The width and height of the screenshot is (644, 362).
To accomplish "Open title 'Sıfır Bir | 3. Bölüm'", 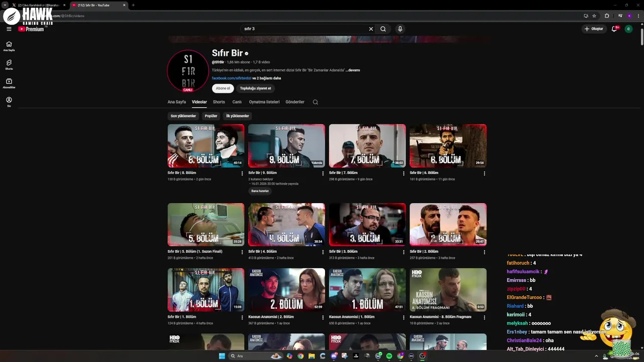I will pyautogui.click(x=343, y=251).
